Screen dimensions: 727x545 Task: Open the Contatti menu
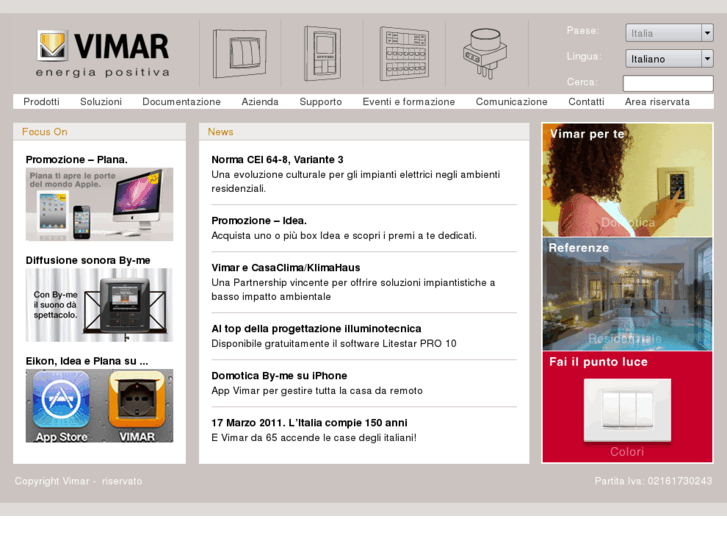(x=586, y=102)
